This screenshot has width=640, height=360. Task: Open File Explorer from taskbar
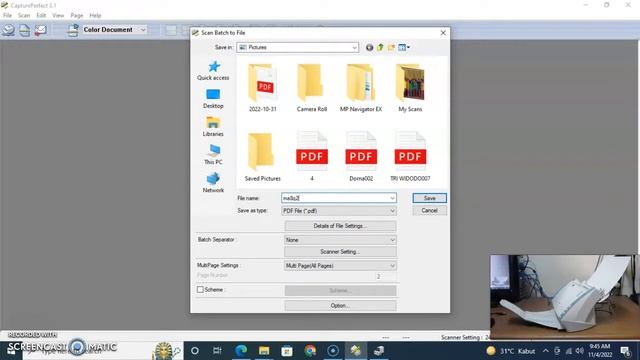pos(264,351)
